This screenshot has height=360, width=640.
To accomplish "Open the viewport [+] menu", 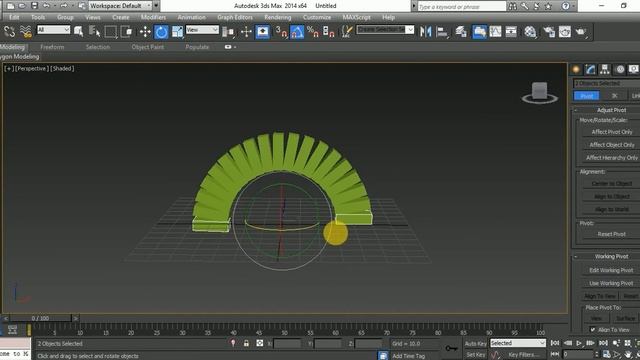I will pyautogui.click(x=9, y=69).
